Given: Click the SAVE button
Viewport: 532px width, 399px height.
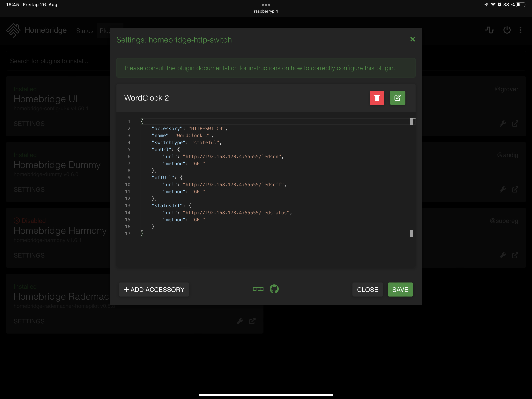Looking at the screenshot, I should (x=400, y=290).
